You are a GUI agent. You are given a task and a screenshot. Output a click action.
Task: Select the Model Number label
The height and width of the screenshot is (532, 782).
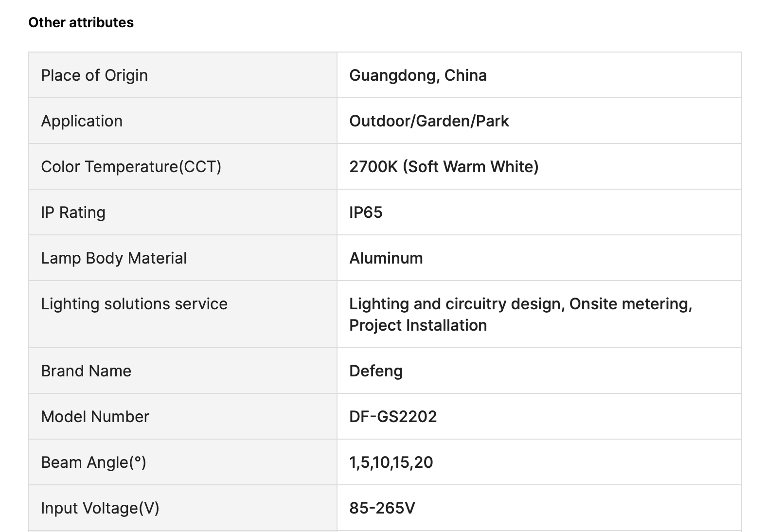point(95,416)
